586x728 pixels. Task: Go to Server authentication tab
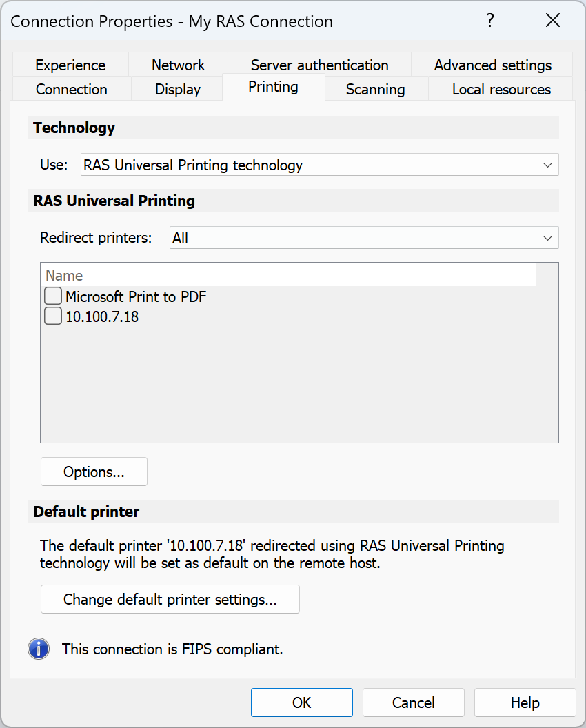tap(319, 65)
